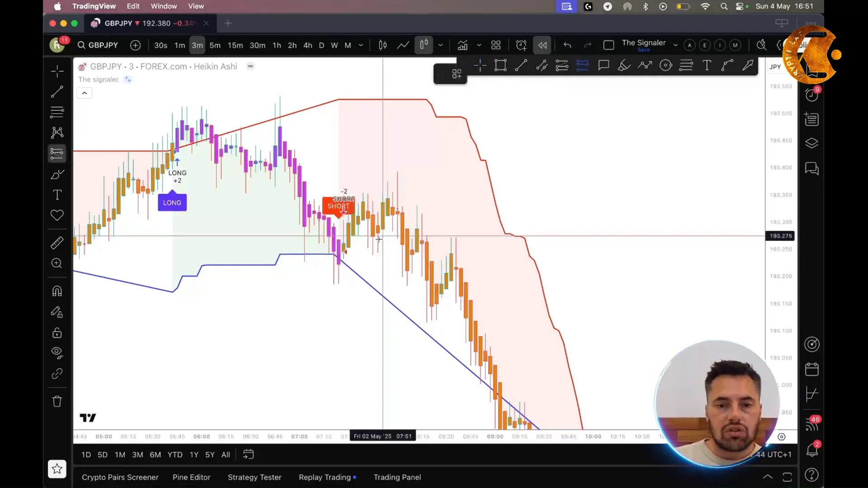Expand the indicators favorites dropdown arrow
The height and width of the screenshot is (488, 868).
point(479,45)
